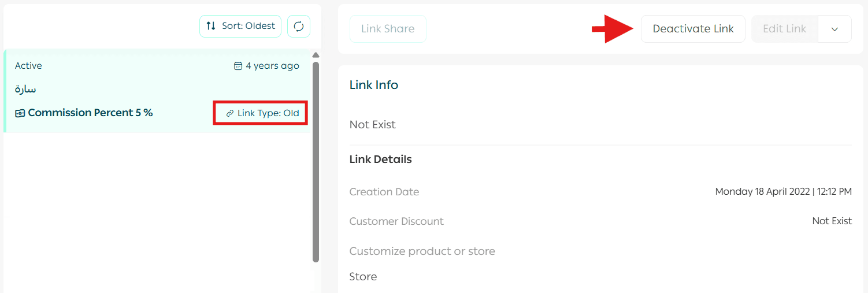Refresh the links list
This screenshot has width=868, height=293.
tap(299, 27)
